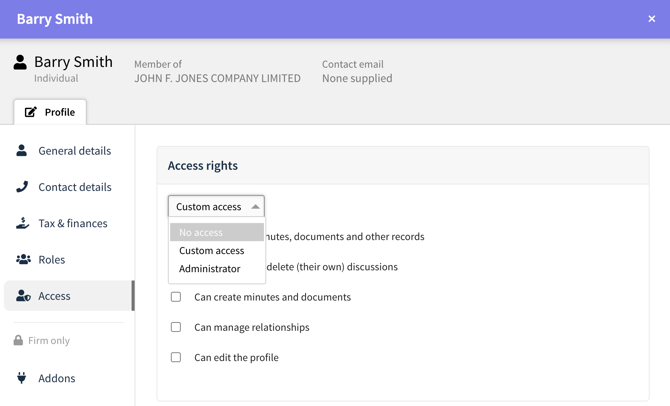Click the person icon beside Barry Smith
This screenshot has width=670, height=406.
pos(20,62)
